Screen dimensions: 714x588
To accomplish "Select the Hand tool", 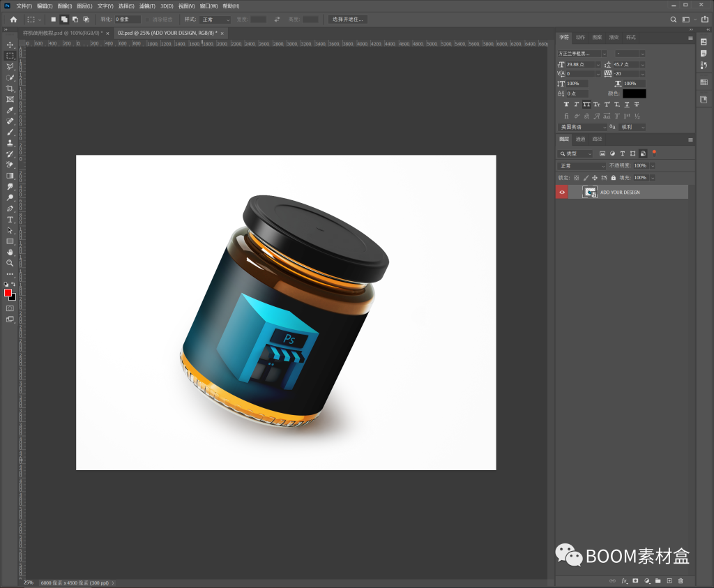I will click(10, 252).
